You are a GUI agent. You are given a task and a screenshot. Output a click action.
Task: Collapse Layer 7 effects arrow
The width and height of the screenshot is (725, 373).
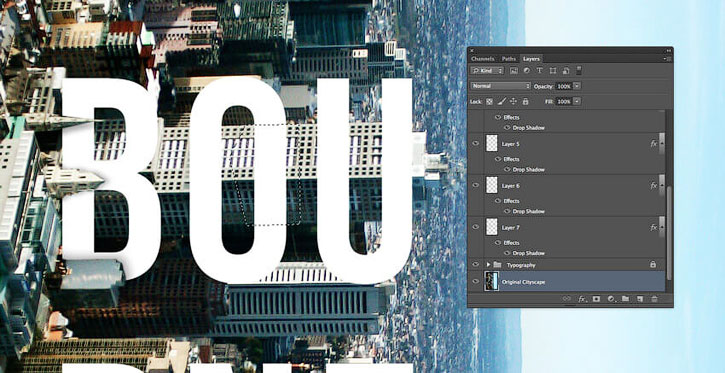tap(662, 227)
